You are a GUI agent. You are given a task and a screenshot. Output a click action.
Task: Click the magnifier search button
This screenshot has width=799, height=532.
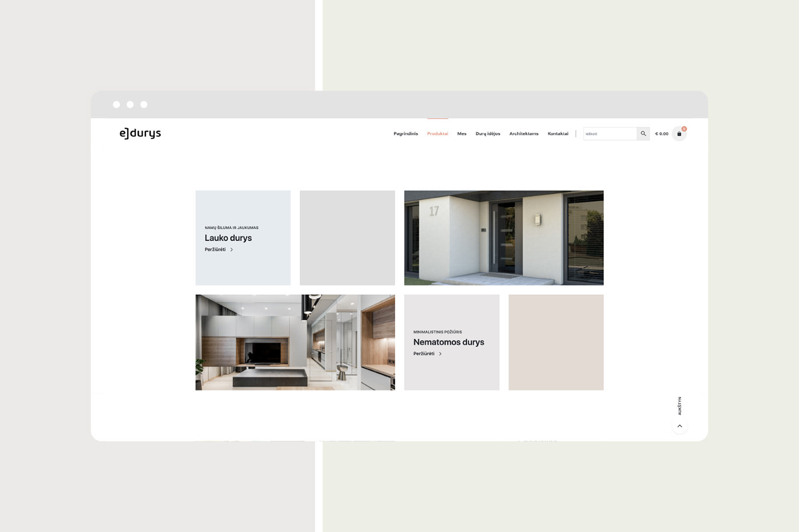[x=643, y=133]
